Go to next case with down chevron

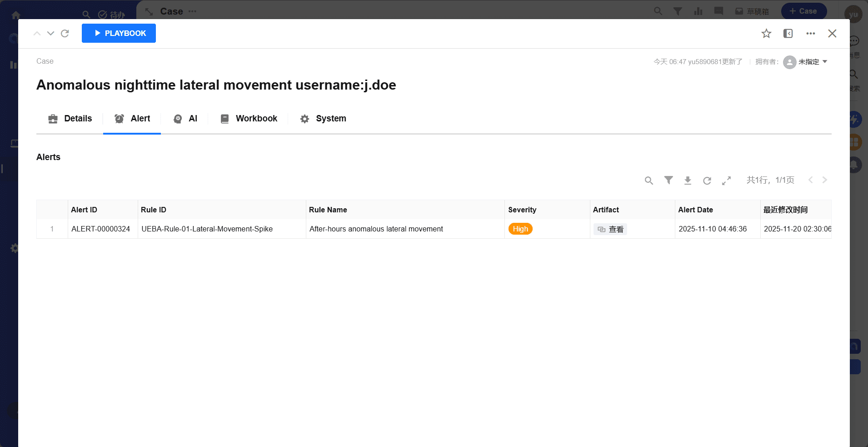pyautogui.click(x=51, y=34)
